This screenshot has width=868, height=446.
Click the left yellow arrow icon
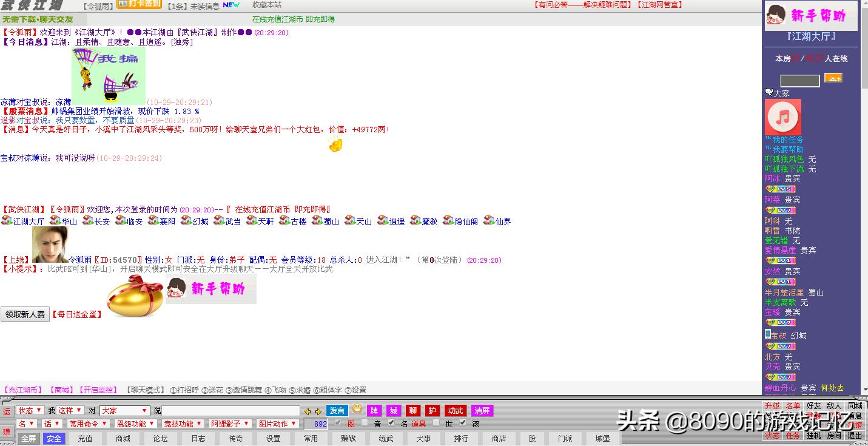[308, 411]
